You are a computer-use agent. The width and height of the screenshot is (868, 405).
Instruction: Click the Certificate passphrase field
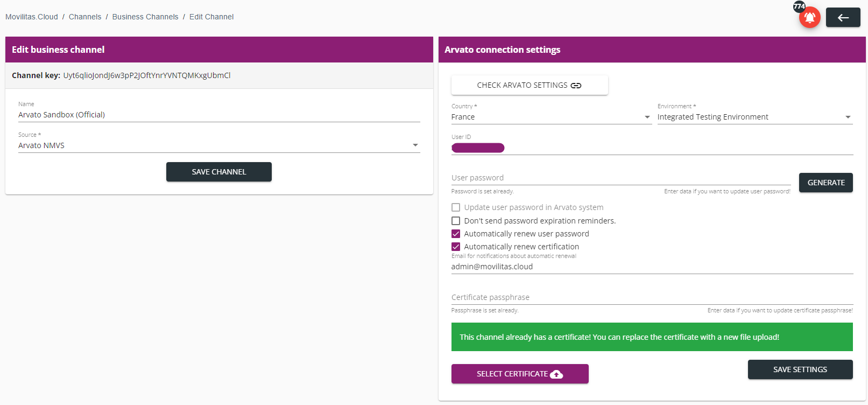tap(651, 297)
